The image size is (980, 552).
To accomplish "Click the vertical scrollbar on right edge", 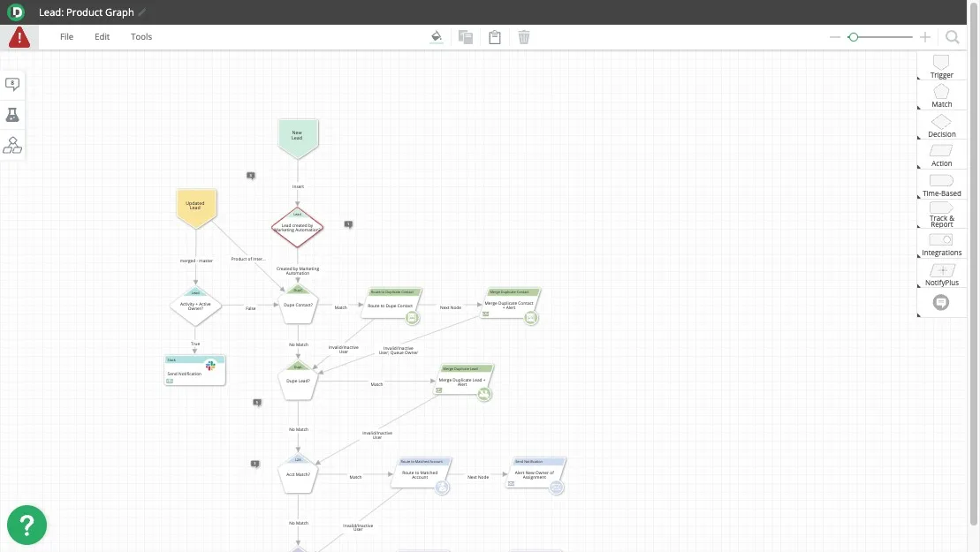I will 974,262.
